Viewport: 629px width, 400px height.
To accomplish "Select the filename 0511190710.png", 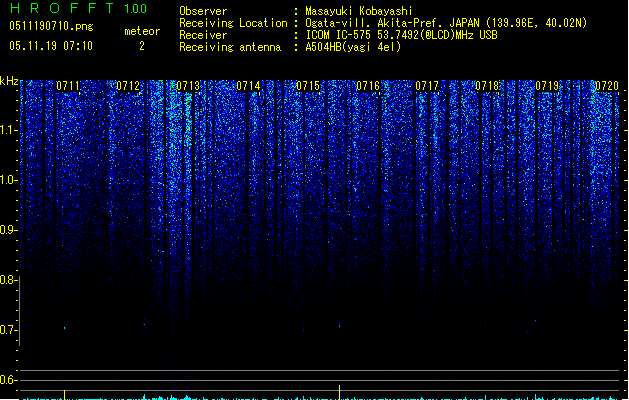I will pos(51,26).
